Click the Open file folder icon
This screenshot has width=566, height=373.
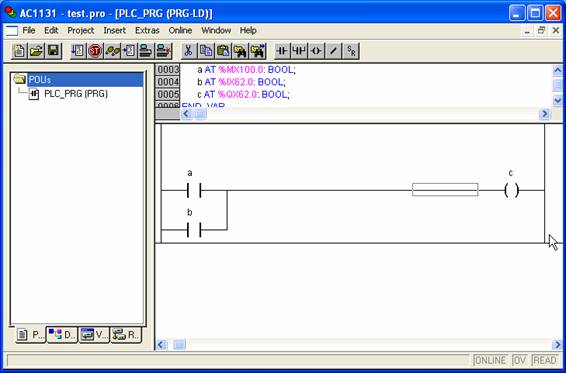pyautogui.click(x=36, y=51)
